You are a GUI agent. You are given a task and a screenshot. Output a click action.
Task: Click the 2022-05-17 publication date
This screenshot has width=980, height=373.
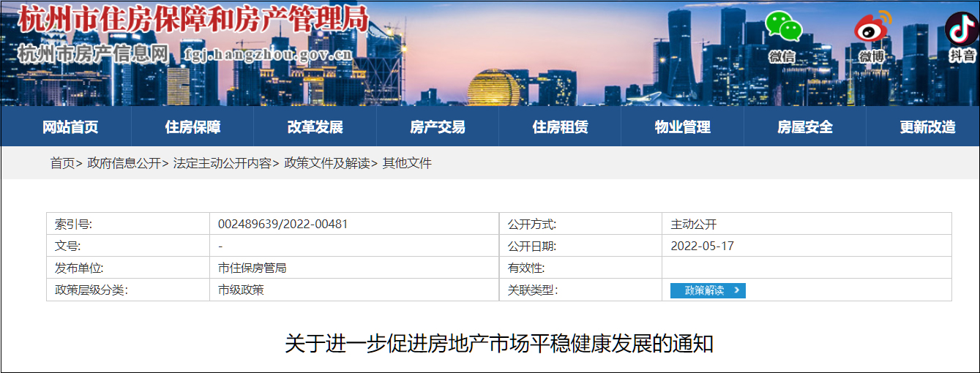click(702, 246)
